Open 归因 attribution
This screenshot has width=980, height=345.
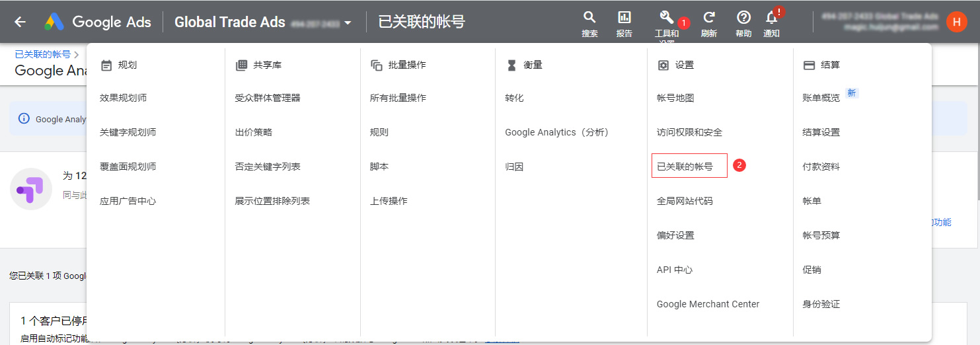[514, 167]
